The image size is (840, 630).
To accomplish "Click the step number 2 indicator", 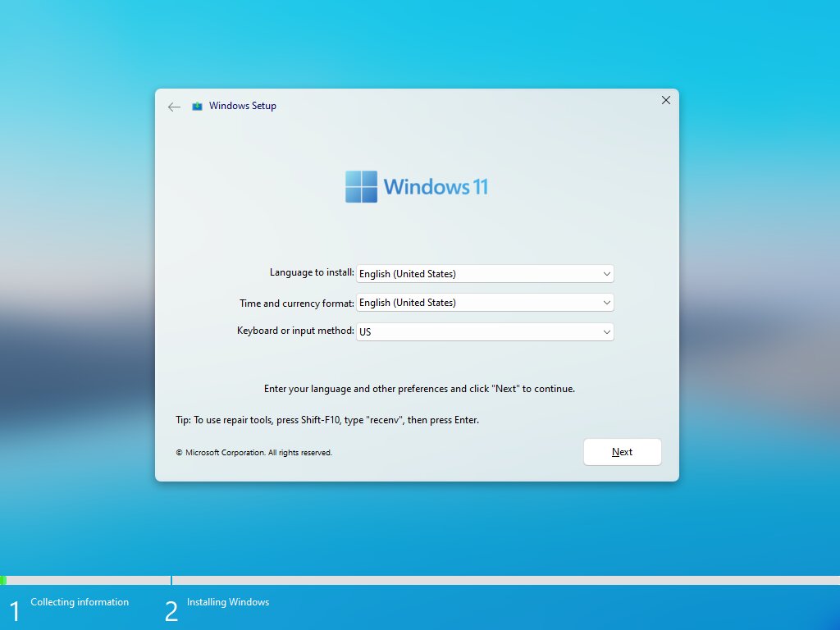I will click(x=171, y=611).
